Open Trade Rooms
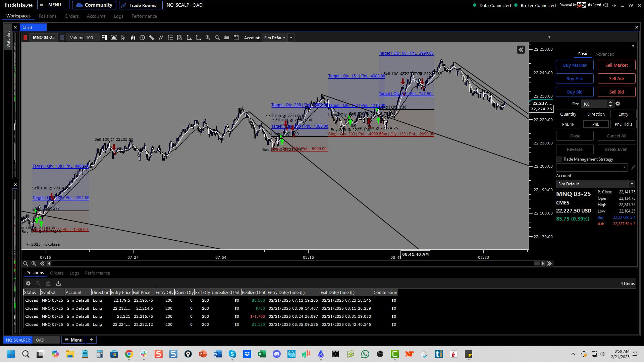 [141, 5]
